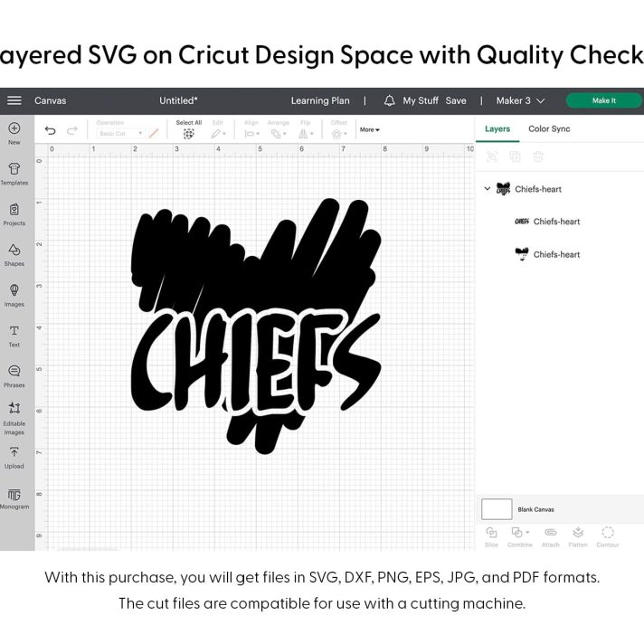Click the Blank Canvas label
This screenshot has width=644, height=644.
click(535, 510)
